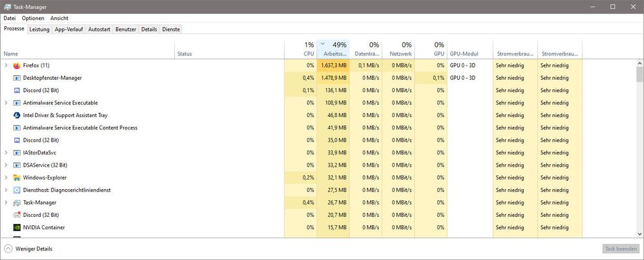Select the Prozesse tab
Viewport: 644px width, 260px height.
click(x=14, y=29)
